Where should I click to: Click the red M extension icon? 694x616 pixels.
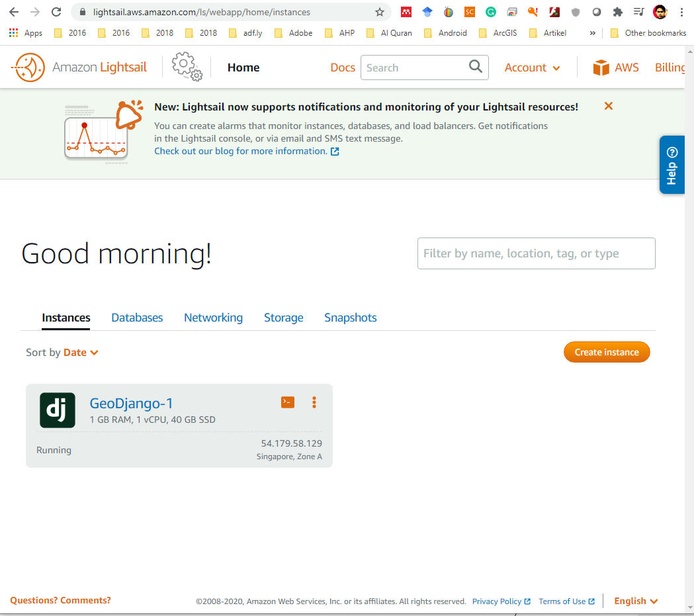point(406,12)
